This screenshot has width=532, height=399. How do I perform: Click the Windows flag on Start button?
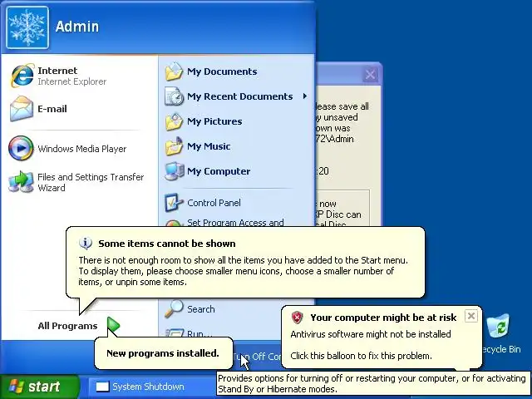click(16, 387)
